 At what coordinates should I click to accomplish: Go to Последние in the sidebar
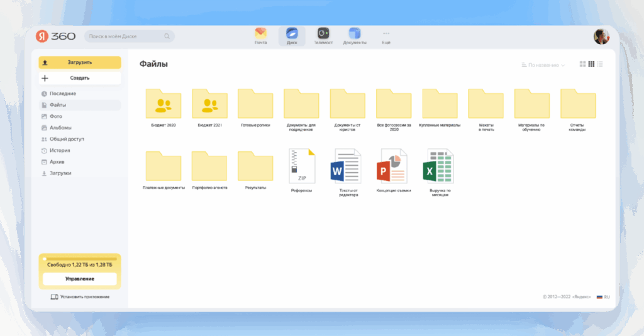[63, 94]
